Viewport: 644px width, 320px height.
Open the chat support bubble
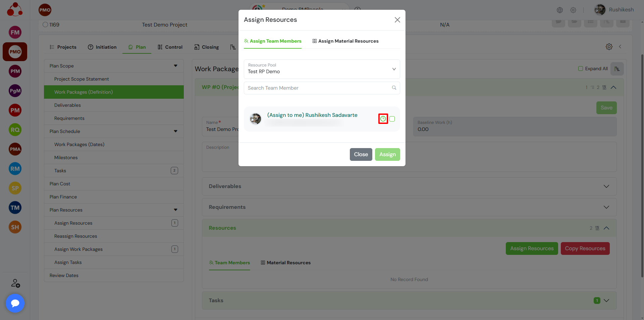coord(15,303)
